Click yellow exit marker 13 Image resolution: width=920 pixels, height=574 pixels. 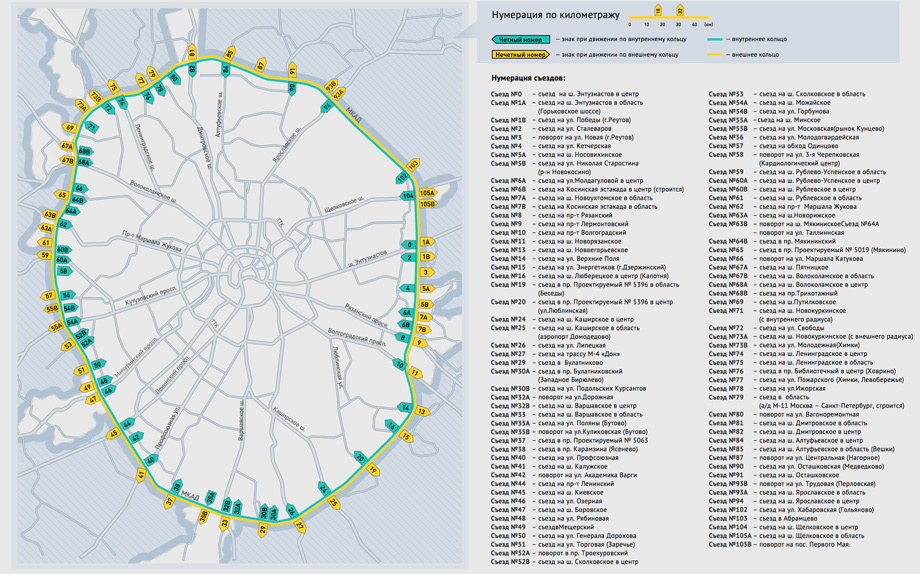click(422, 411)
